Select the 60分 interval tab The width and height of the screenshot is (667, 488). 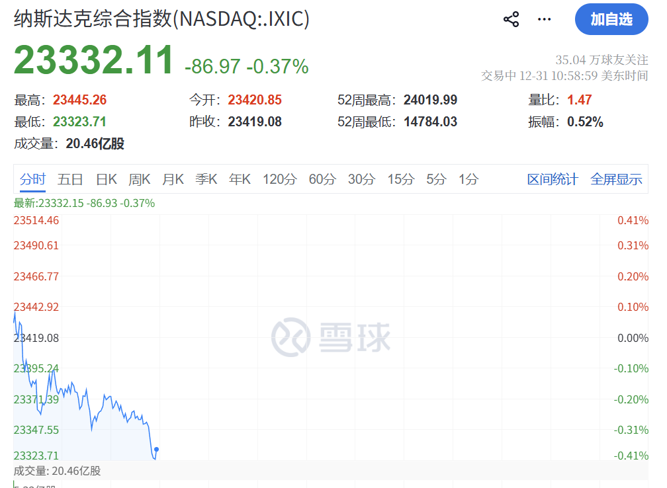[322, 179]
